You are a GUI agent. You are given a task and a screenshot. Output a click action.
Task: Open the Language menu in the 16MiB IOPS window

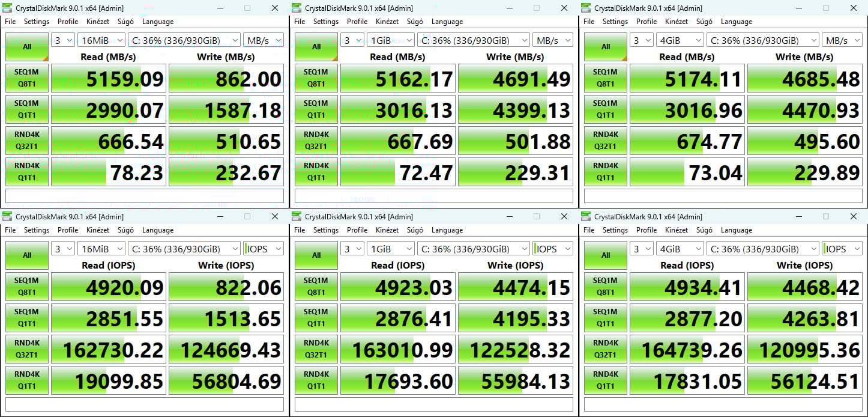158,230
